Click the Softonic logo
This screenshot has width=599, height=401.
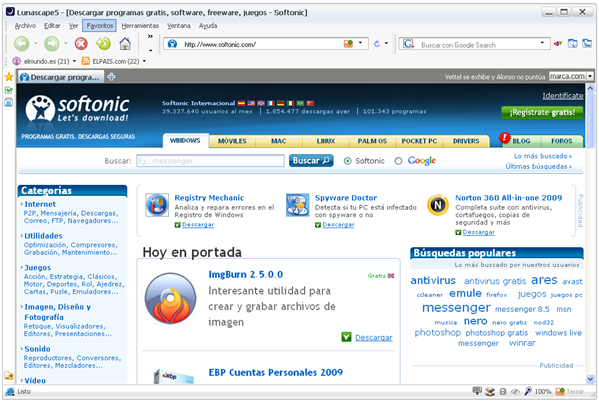click(77, 109)
